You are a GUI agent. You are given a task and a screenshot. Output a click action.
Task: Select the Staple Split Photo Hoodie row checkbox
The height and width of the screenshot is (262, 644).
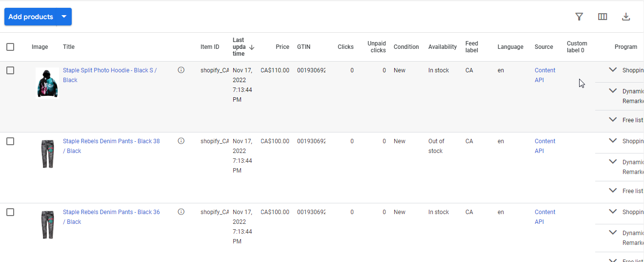point(10,70)
